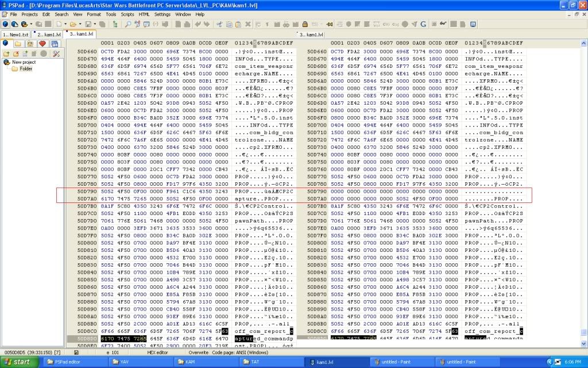The width and height of the screenshot is (588, 368).
Task: Click the Google G search icon
Action: click(x=423, y=24)
